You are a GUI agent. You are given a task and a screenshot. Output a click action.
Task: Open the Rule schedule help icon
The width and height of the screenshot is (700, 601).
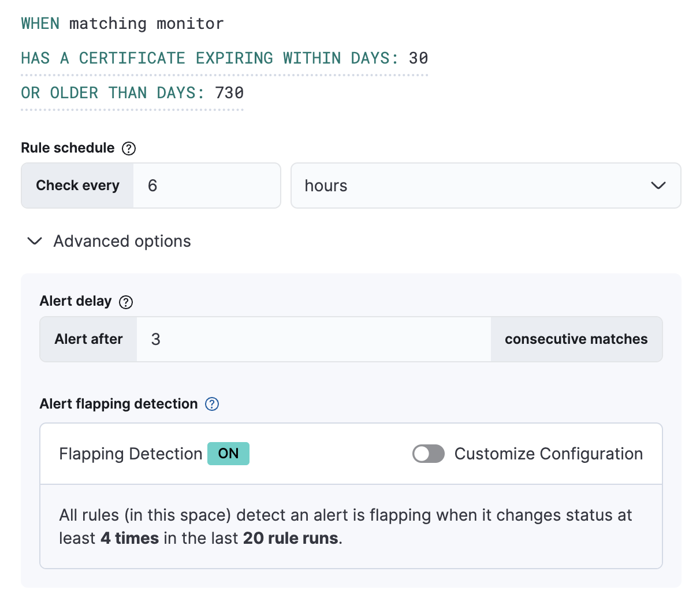point(129,148)
